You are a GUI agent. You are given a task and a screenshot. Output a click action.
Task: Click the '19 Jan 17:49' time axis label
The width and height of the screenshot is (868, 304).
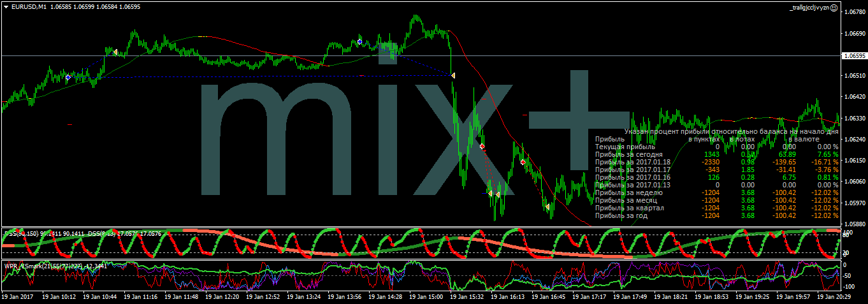pos(630,297)
